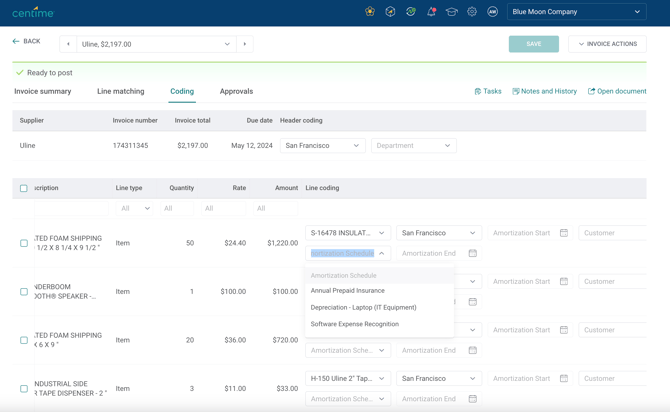This screenshot has width=670, height=412.
Task: Open tape dispenser row San Francisco dropdown
Action: 439,378
